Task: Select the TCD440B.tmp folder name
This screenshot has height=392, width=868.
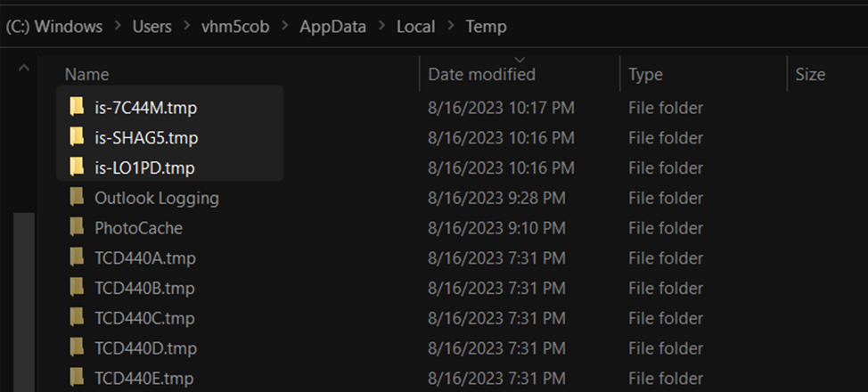Action: pyautogui.click(x=144, y=288)
